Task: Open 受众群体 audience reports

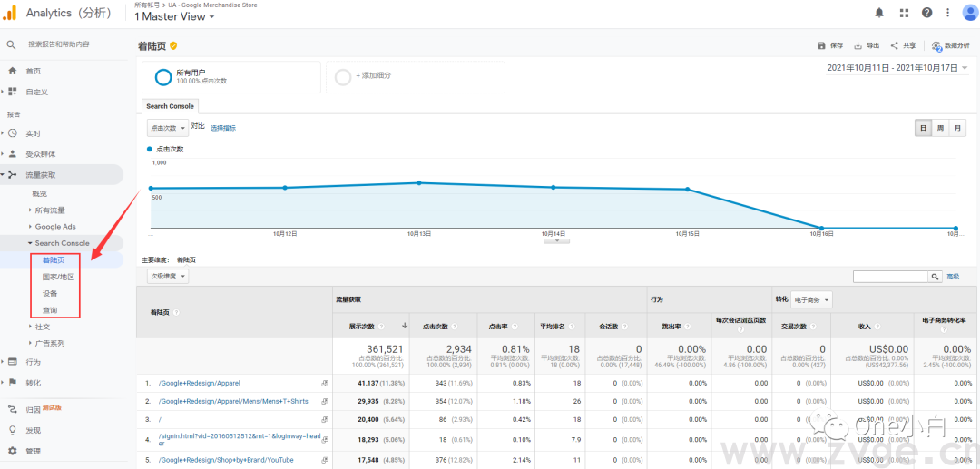Action: 41,154
